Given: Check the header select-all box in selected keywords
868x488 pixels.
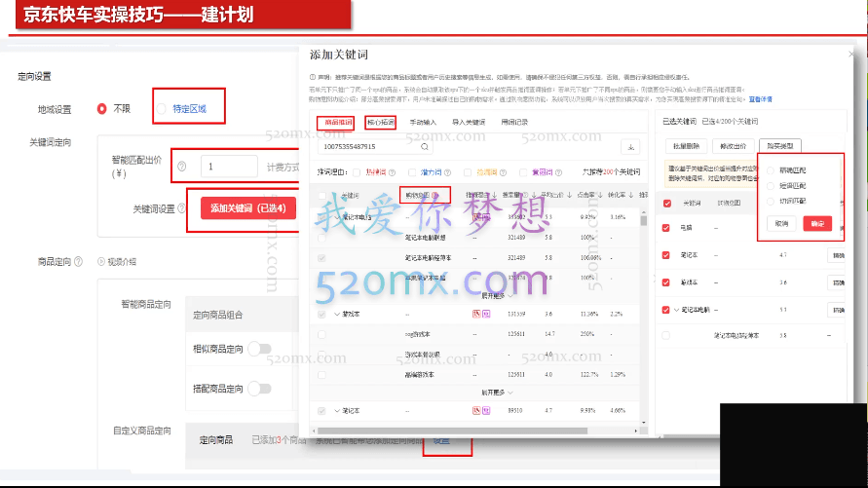Looking at the screenshot, I should pyautogui.click(x=667, y=203).
